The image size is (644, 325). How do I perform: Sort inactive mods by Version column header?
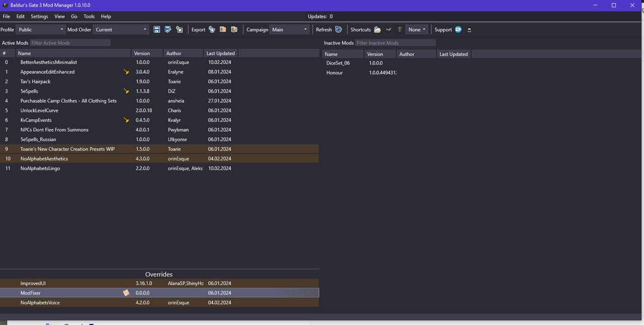[x=381, y=54]
